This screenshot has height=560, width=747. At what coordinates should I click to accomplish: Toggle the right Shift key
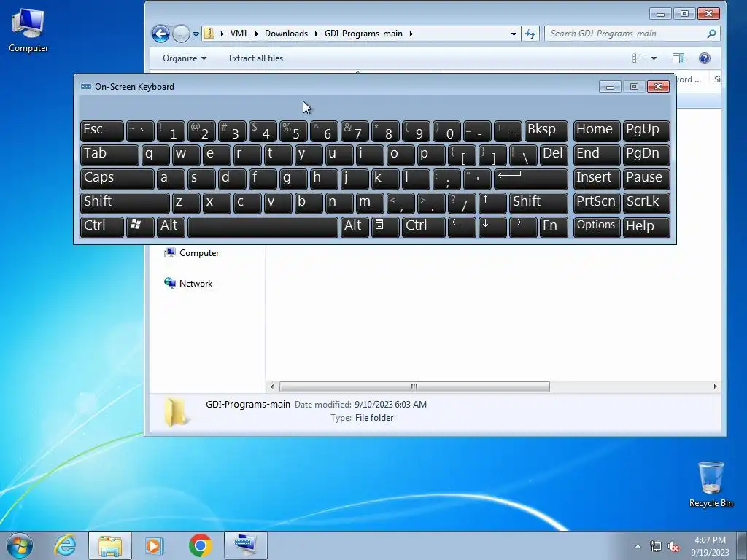(538, 203)
